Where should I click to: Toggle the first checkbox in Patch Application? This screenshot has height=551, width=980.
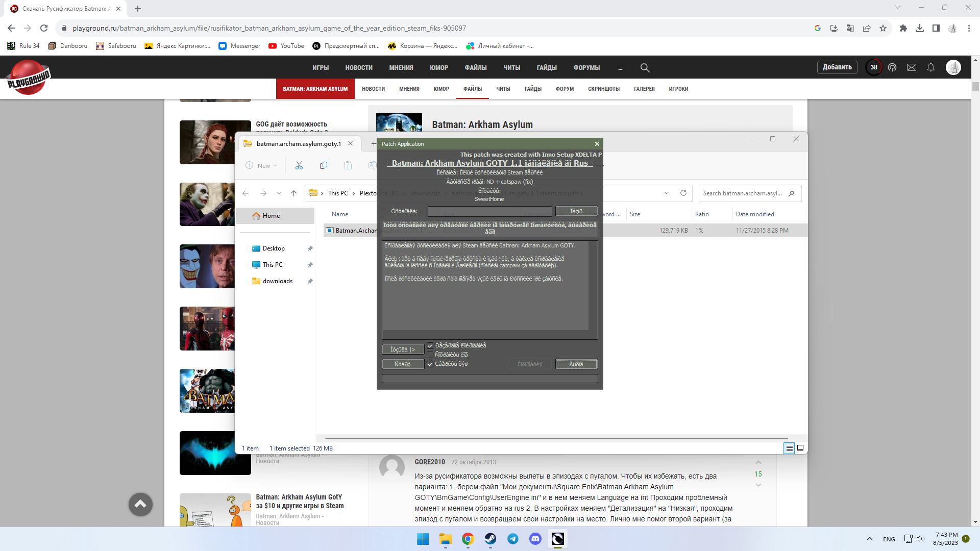point(430,346)
